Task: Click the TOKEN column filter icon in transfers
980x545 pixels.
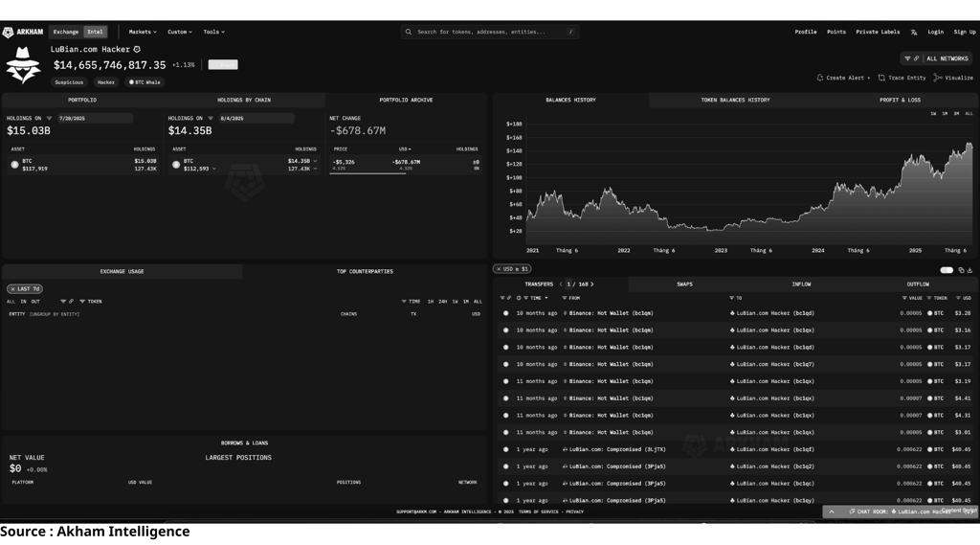Action: coord(929,299)
